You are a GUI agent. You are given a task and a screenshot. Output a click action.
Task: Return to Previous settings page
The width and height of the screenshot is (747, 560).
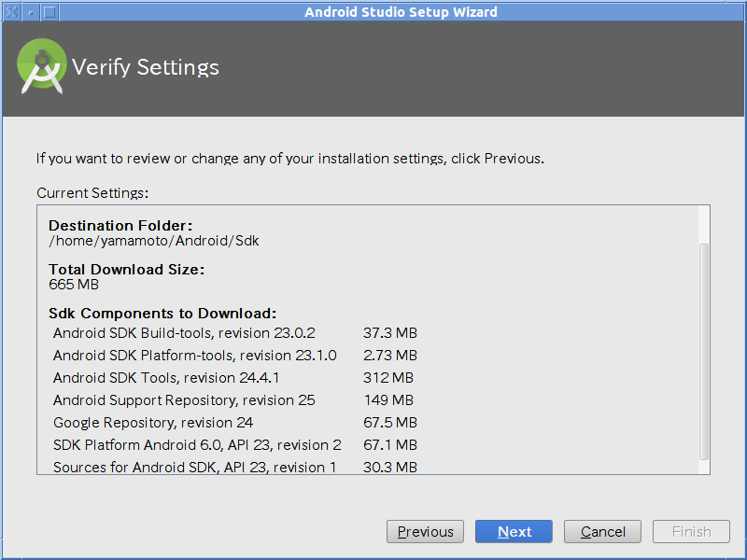(x=425, y=531)
